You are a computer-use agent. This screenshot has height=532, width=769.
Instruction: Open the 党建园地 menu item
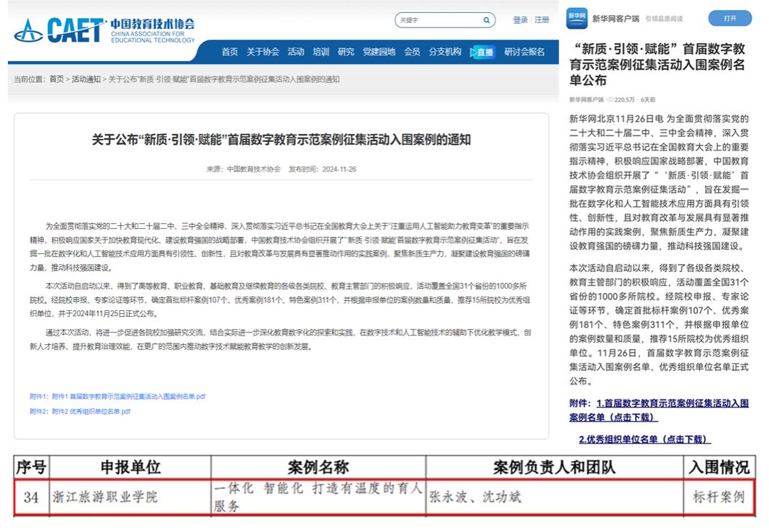(x=379, y=52)
